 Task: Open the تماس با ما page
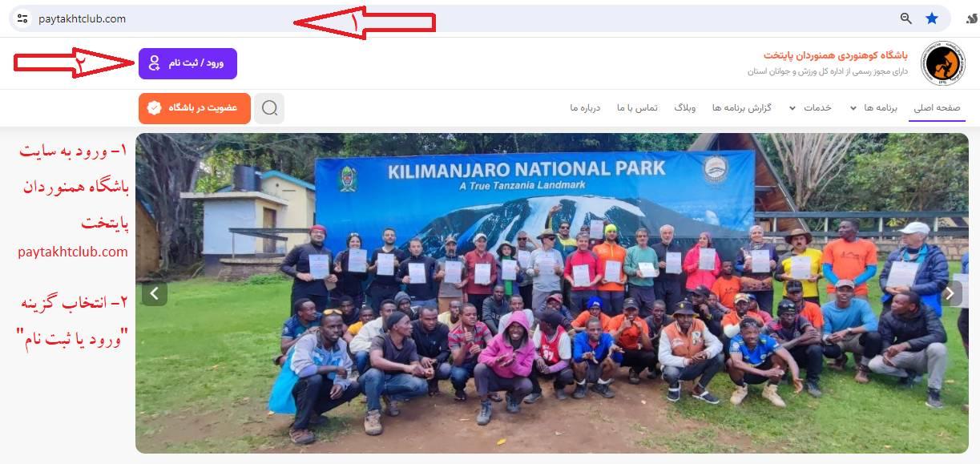pyautogui.click(x=638, y=108)
